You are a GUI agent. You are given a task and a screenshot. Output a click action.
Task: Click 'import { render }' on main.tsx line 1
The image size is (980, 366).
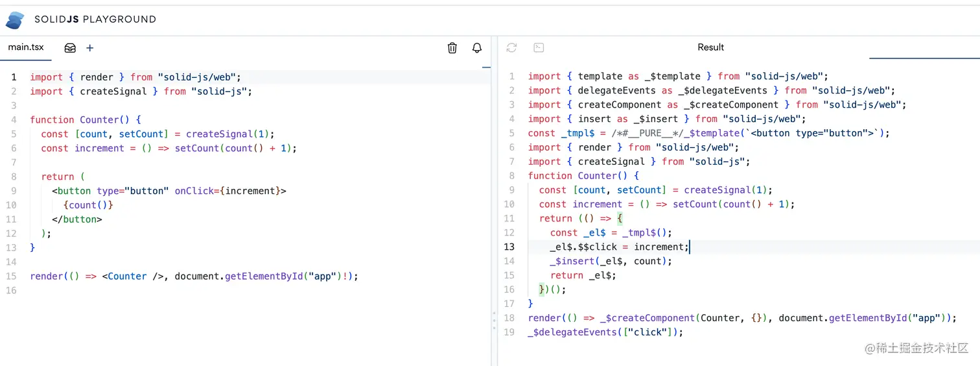pyautogui.click(x=135, y=77)
